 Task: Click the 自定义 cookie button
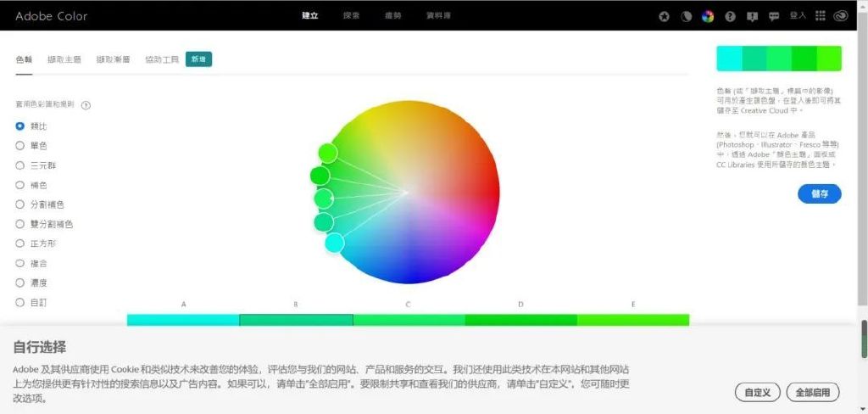click(757, 393)
